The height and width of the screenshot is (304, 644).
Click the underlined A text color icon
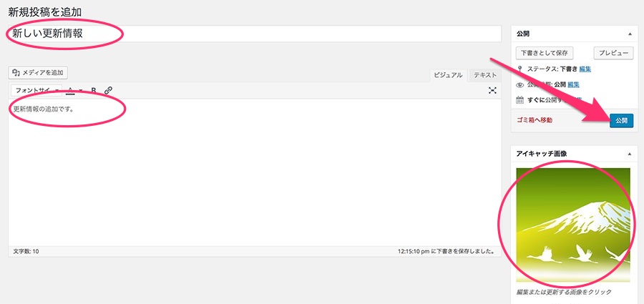tap(71, 91)
